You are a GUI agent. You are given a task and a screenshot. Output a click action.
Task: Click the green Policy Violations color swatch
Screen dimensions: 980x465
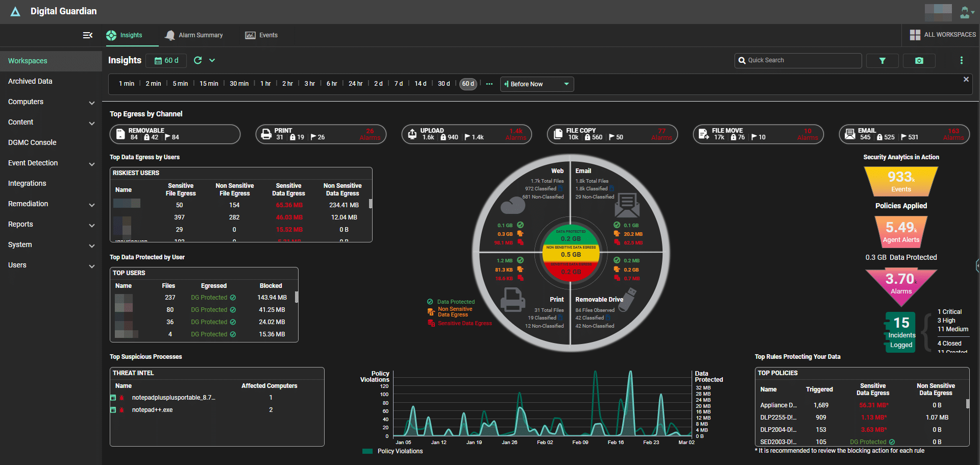pos(367,451)
